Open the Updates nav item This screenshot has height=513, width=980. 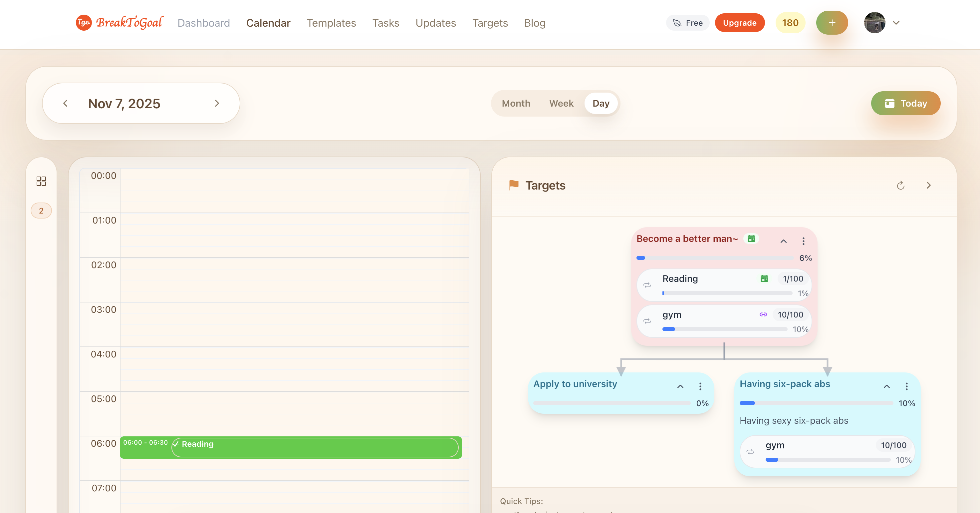click(x=435, y=23)
